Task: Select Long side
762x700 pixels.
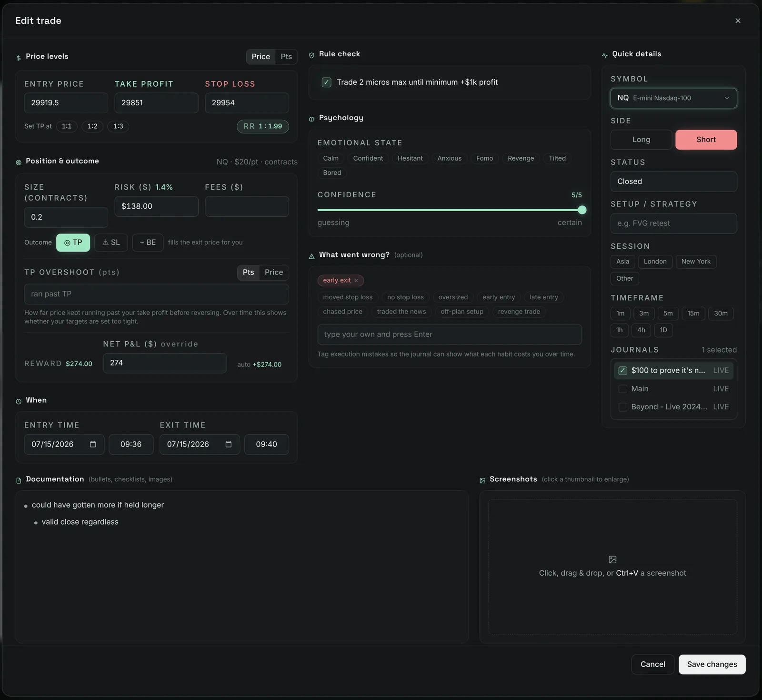Action: 641,140
